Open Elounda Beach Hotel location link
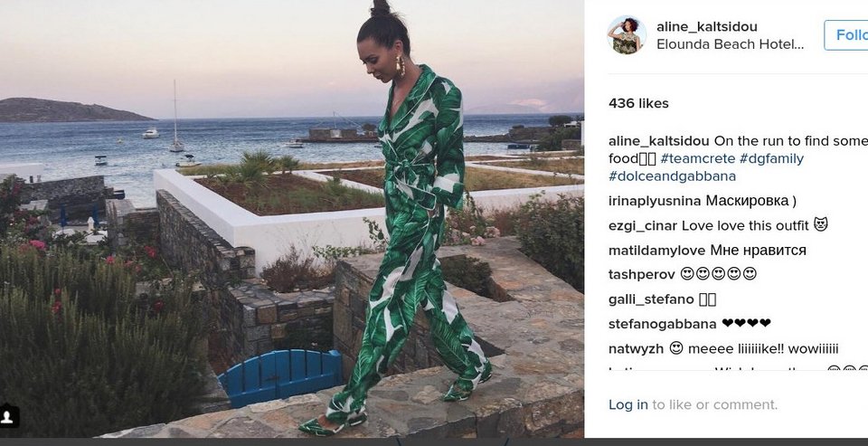Image resolution: width=868 pixels, height=446 pixels. click(x=731, y=44)
